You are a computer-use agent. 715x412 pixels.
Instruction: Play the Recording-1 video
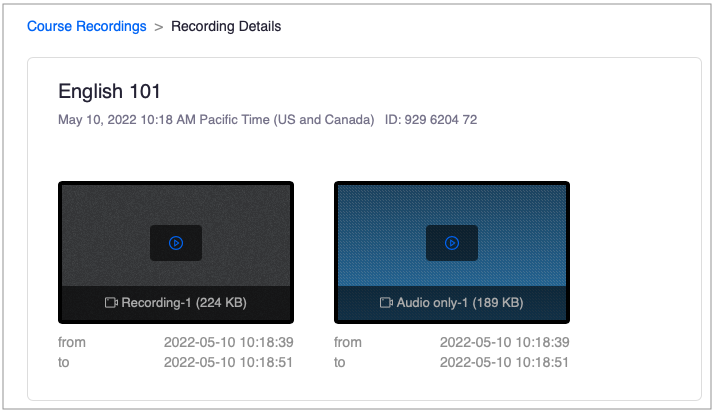(x=176, y=243)
